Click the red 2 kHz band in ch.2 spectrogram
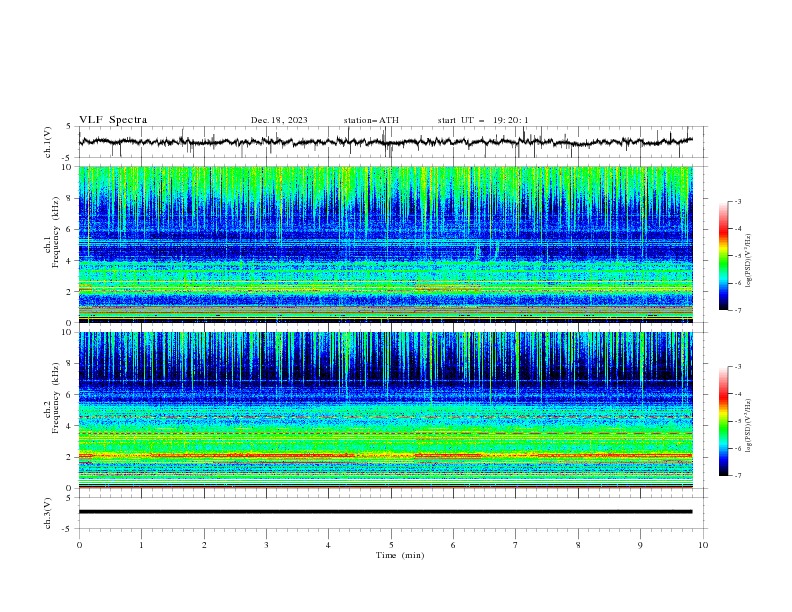This screenshot has width=792, height=612. 385,455
